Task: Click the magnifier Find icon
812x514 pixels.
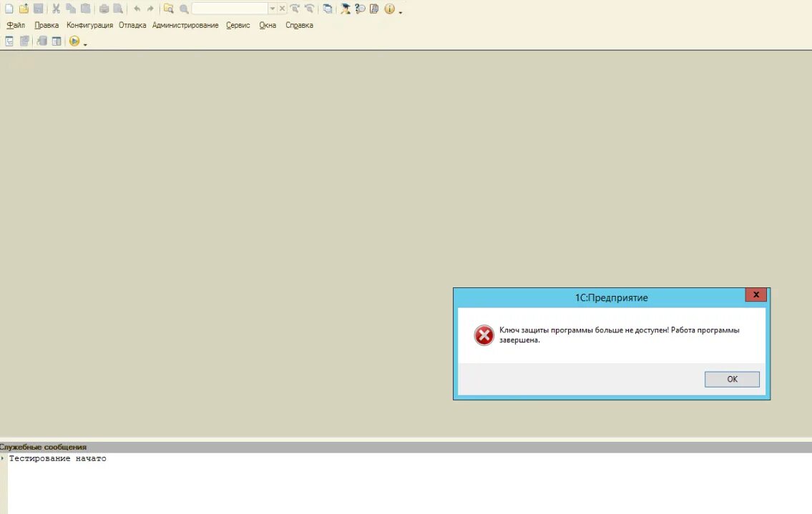Action: click(x=184, y=9)
